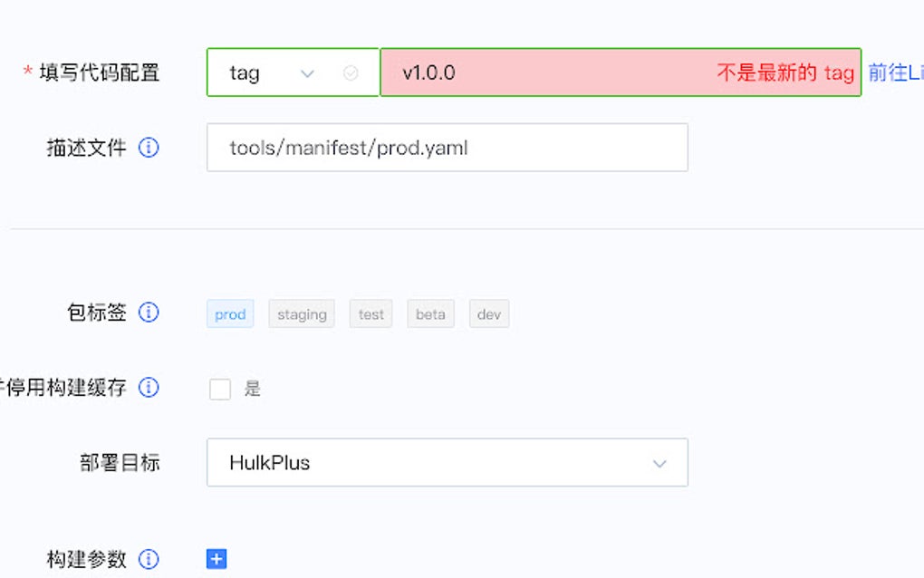Screen dimensions: 924x578
Task: Enable the 是 checkbox to disable build cache
Action: [x=219, y=388]
